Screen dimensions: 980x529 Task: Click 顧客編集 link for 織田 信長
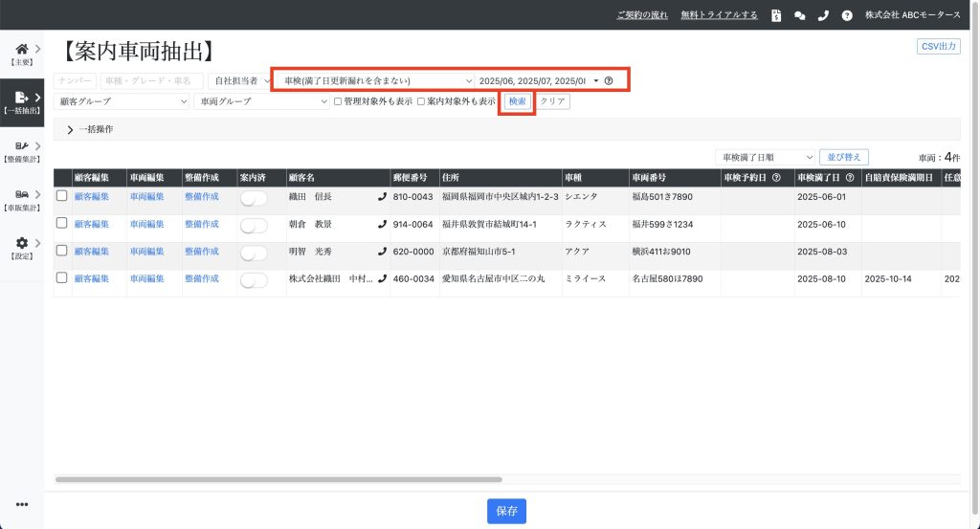click(x=91, y=197)
